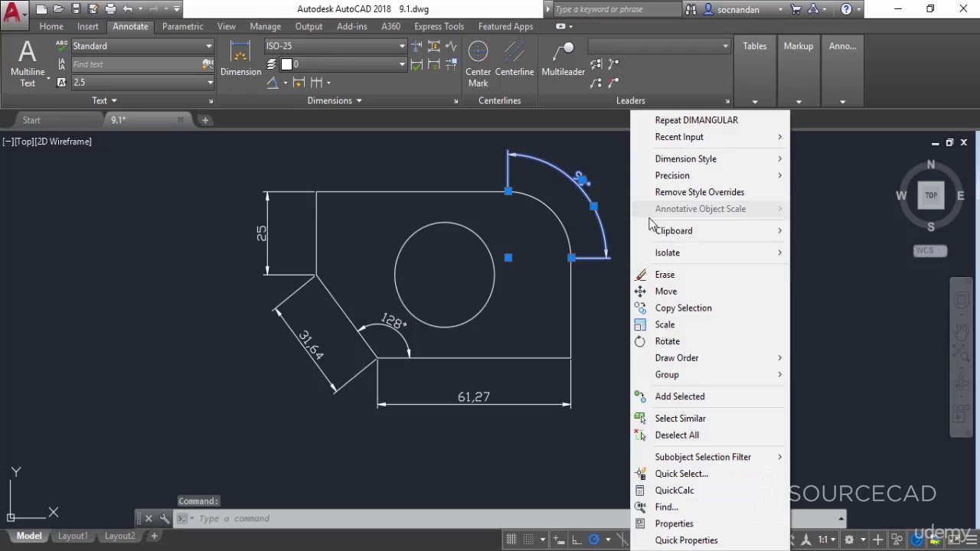Select the Multileader tool
The width and height of the screenshot is (980, 551).
(x=563, y=59)
